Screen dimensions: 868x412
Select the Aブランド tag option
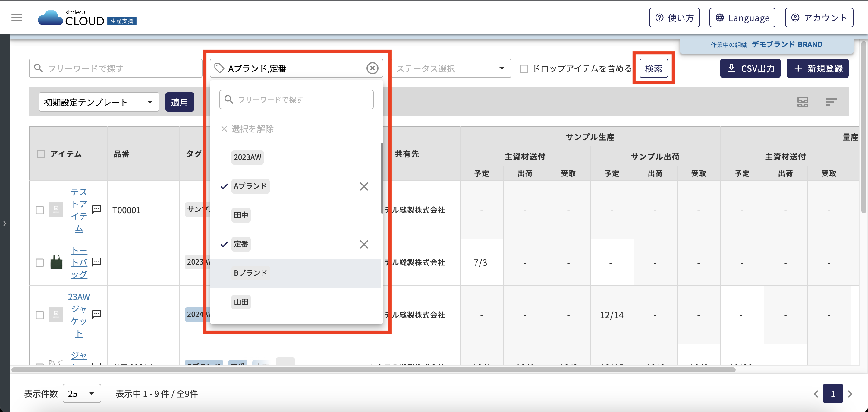click(250, 186)
